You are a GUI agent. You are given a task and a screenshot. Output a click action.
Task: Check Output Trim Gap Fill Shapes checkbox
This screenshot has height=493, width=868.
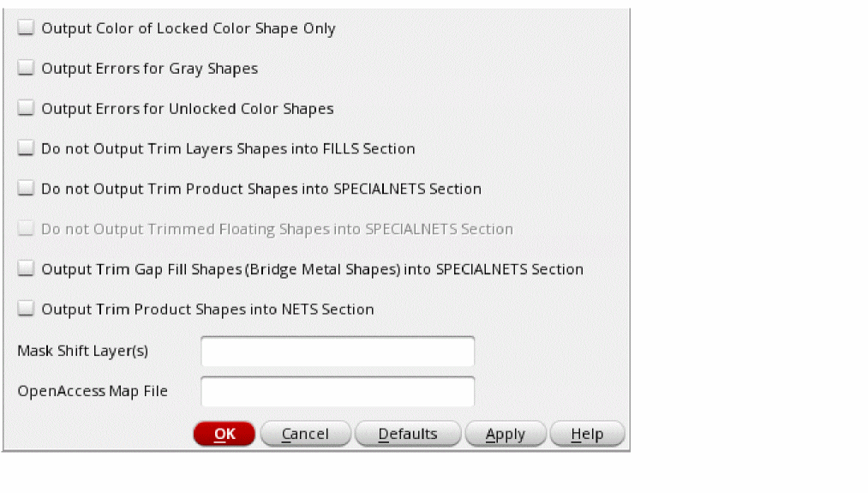tap(27, 269)
